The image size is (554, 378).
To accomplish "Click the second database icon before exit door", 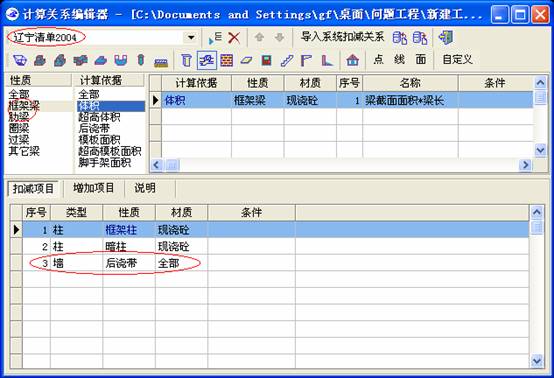I will pos(420,37).
